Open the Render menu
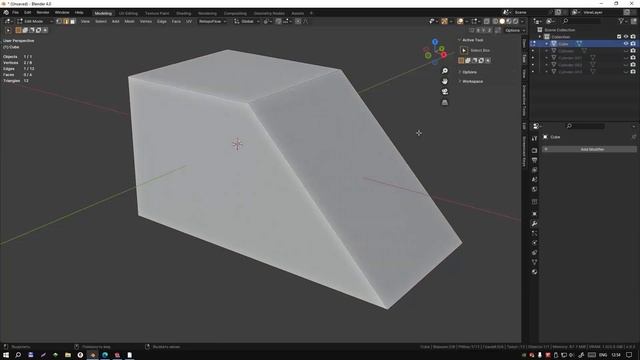Image resolution: width=640 pixels, height=360 pixels. coord(42,13)
